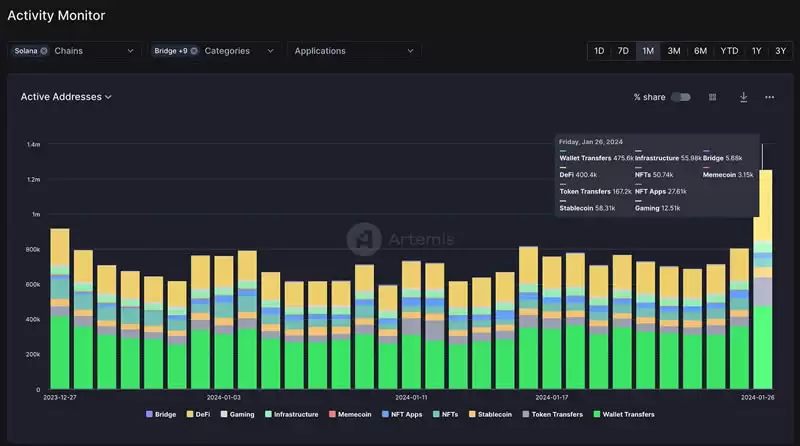Click the Bridge legend color swatch

pyautogui.click(x=149, y=414)
